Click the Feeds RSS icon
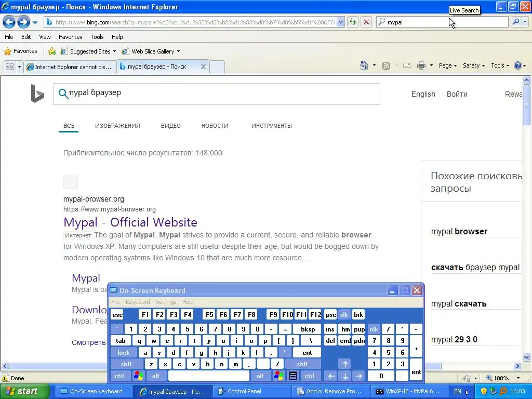The height and width of the screenshot is (399, 532). pyautogui.click(x=386, y=66)
